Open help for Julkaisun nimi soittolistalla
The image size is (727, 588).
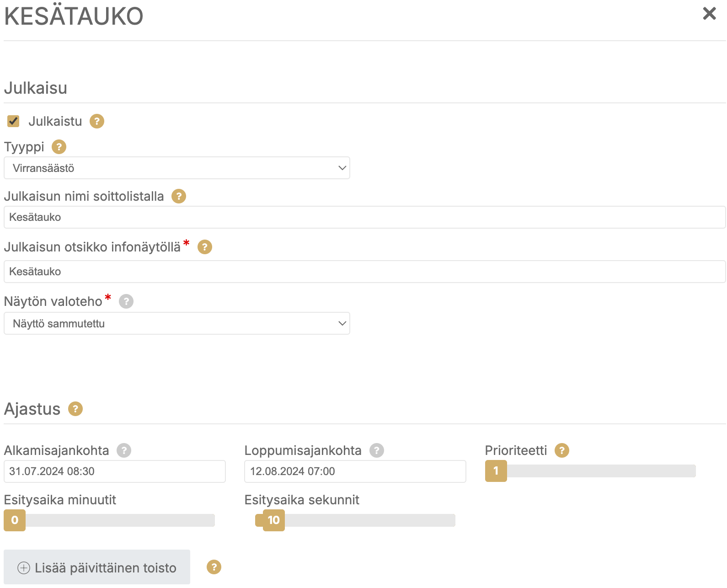179,196
